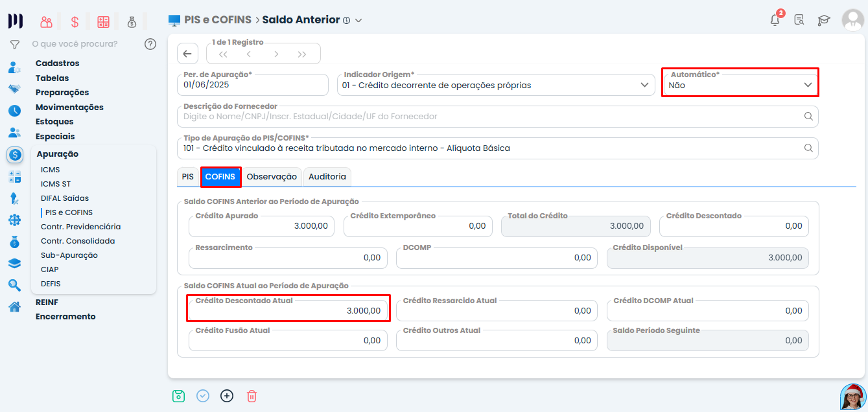Click the gear icon in left sidebar
This screenshot has height=412, width=868.
pyautogui.click(x=14, y=220)
